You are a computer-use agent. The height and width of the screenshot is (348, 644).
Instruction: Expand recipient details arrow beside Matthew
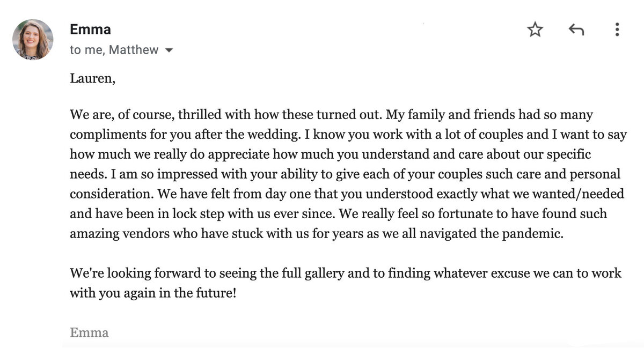pos(169,50)
